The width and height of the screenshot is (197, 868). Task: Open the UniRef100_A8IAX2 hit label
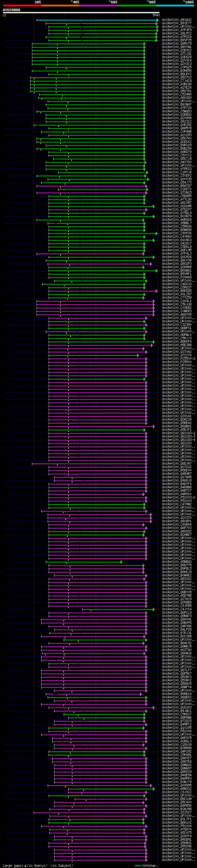coord(176,20)
